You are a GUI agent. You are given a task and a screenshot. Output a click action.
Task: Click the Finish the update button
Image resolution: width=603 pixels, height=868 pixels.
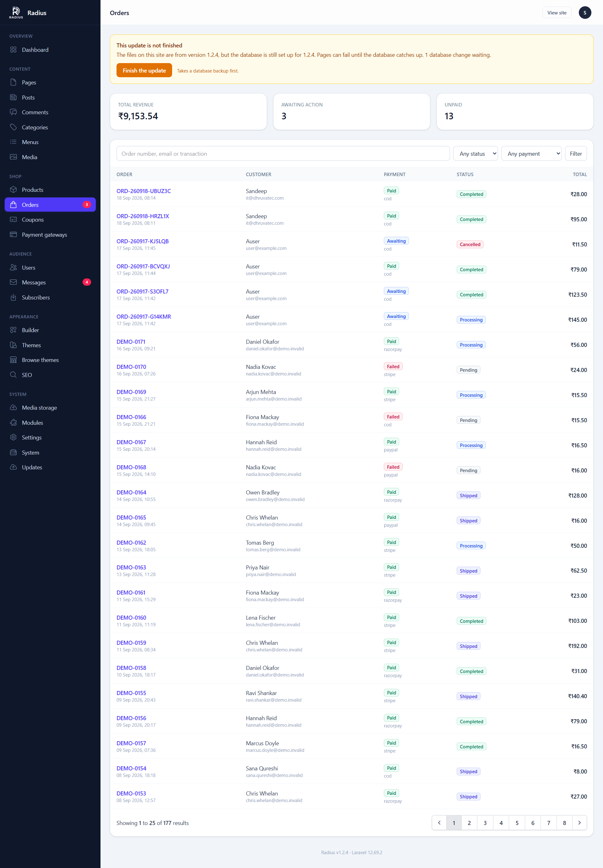point(144,71)
